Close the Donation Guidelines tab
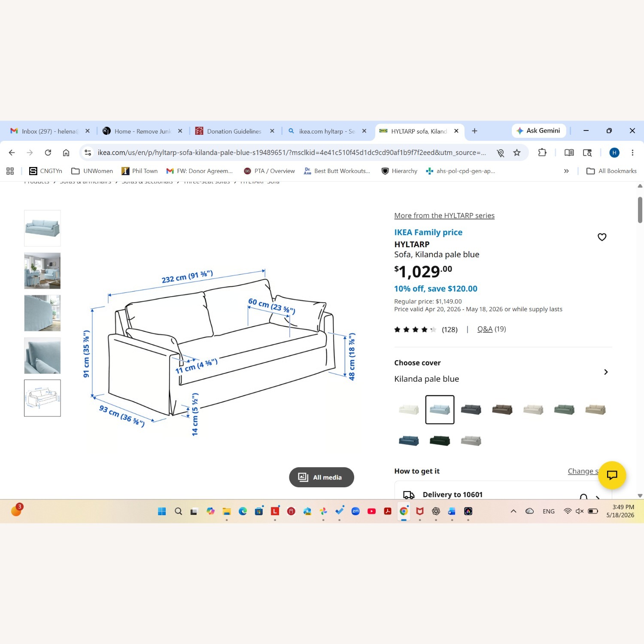The width and height of the screenshot is (644, 644). point(272,131)
